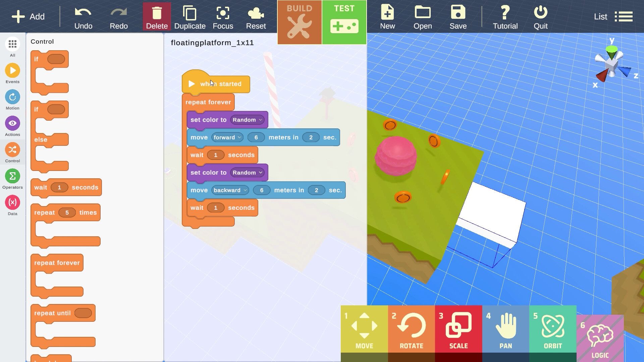Open the backward direction dropdown
The width and height of the screenshot is (644, 362).
tap(230, 190)
